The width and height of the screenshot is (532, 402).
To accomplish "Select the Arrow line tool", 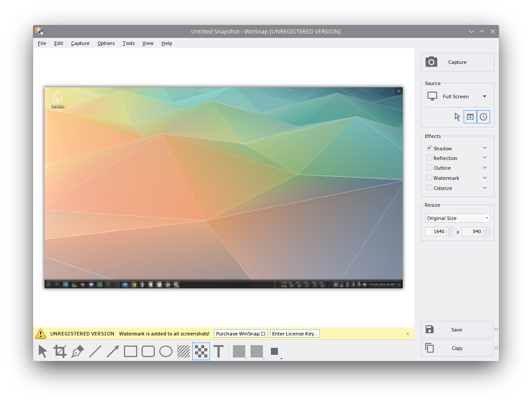I will pos(113,351).
